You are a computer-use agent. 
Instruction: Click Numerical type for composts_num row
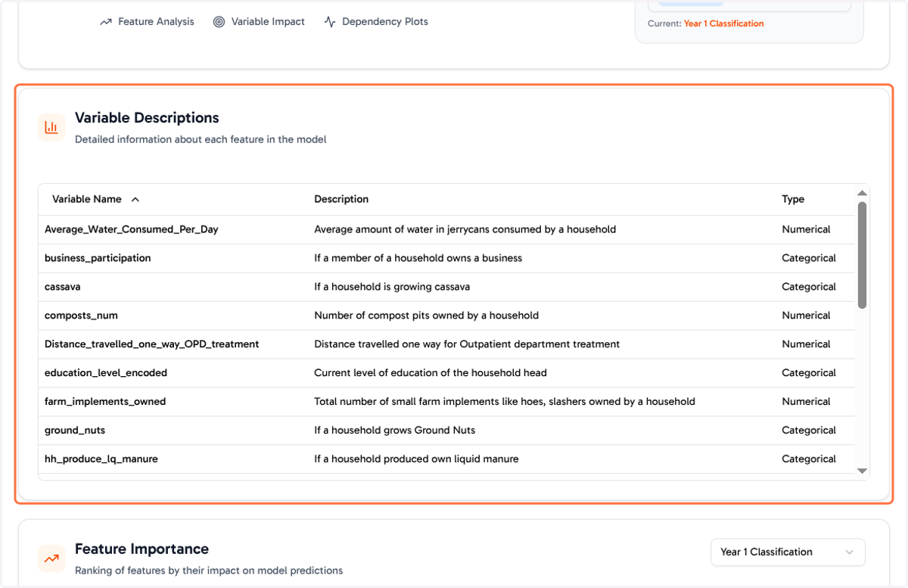pos(806,316)
